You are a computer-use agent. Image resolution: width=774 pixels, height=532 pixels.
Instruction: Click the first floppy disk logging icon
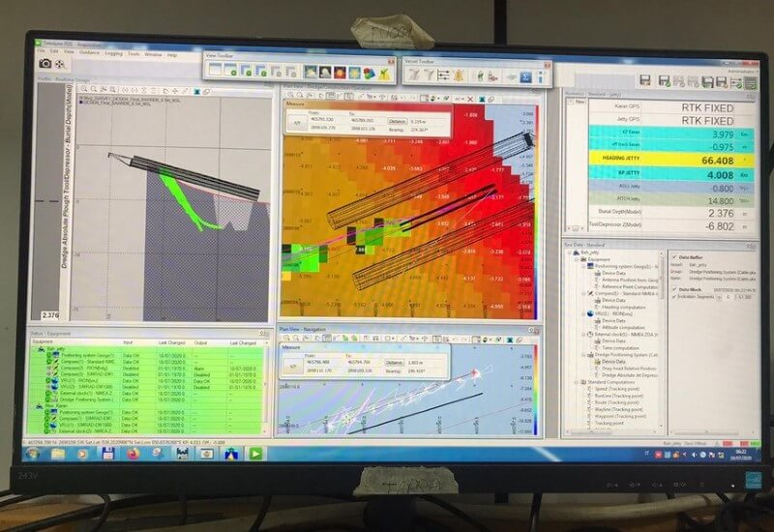click(645, 80)
